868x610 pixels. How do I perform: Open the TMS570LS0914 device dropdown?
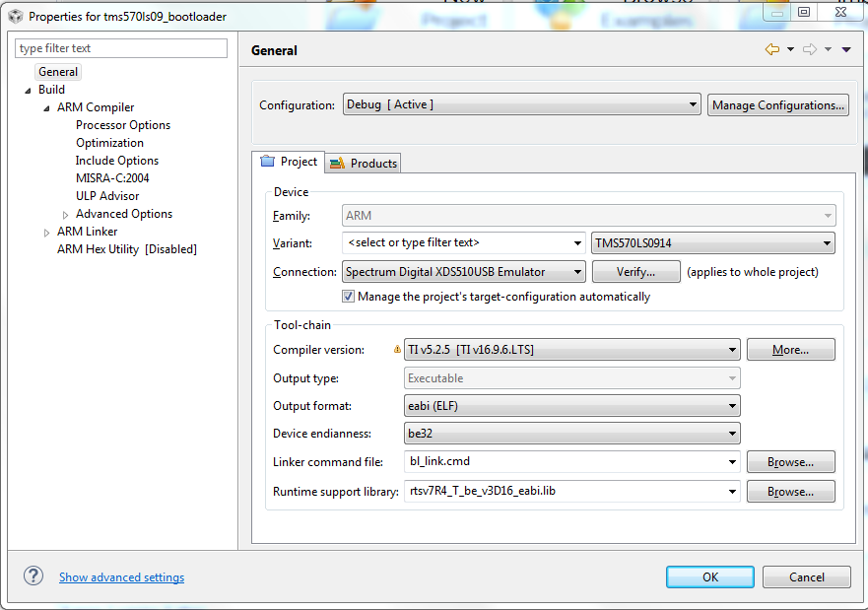click(x=713, y=242)
